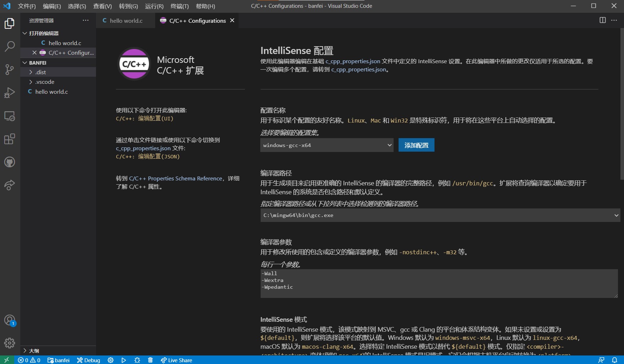Expand the .dist folder

click(x=58, y=72)
